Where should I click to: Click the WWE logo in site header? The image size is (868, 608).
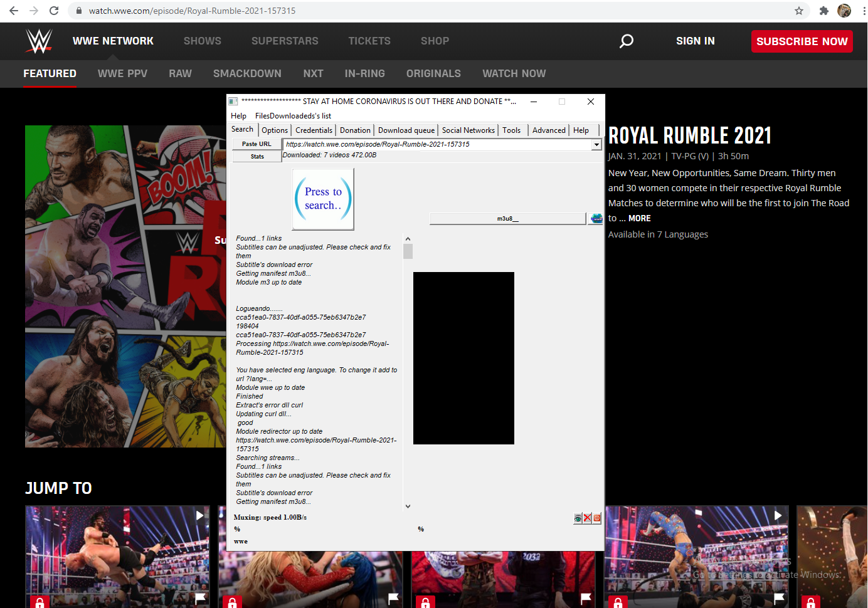(x=39, y=41)
